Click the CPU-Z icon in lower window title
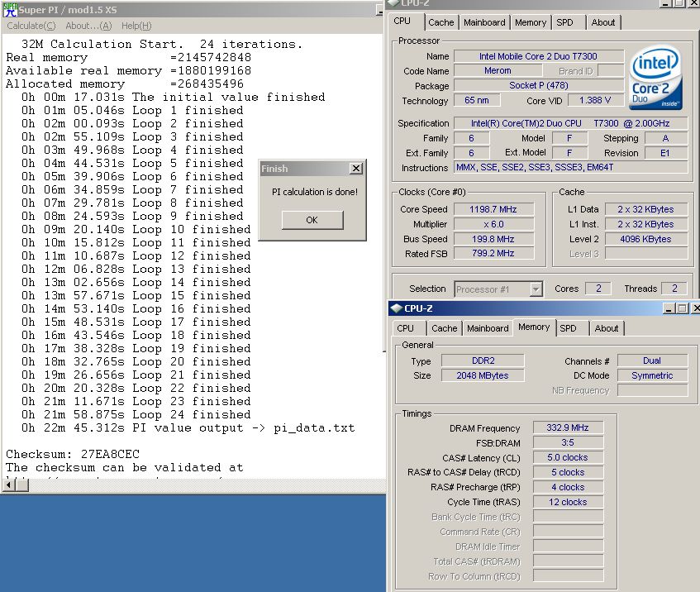Image resolution: width=700 pixels, height=592 pixels. pyautogui.click(x=396, y=308)
